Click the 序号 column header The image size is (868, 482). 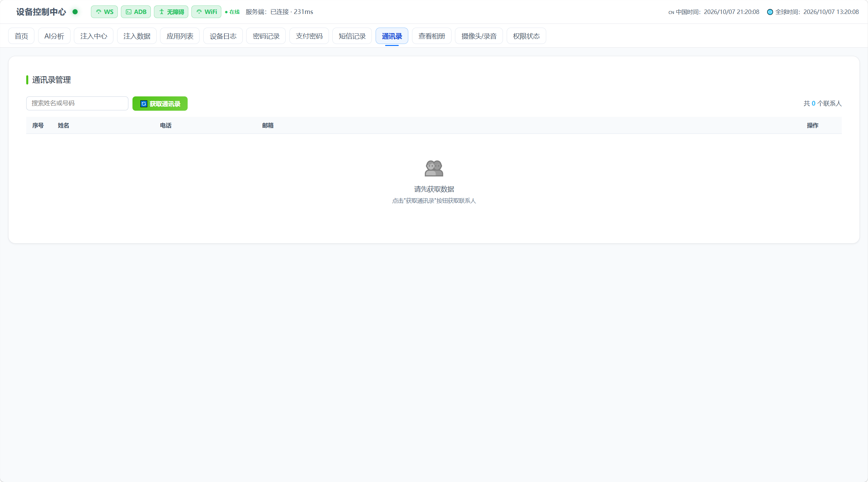38,126
